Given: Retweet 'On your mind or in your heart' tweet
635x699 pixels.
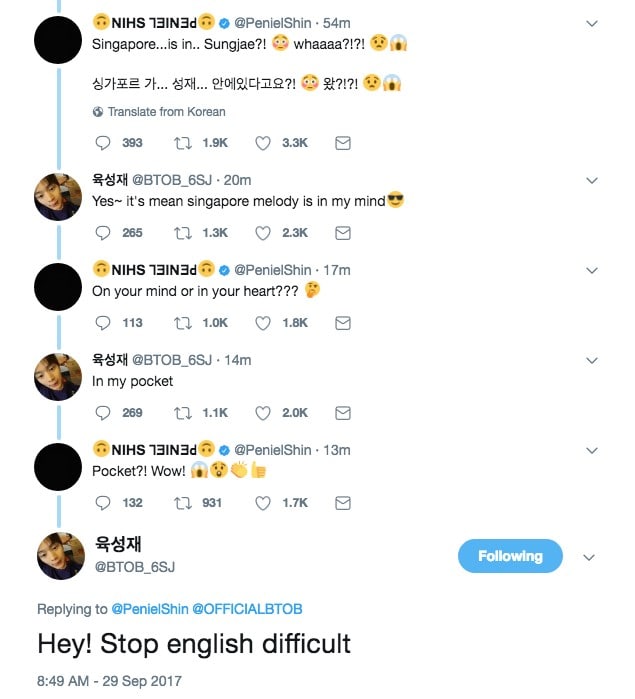Looking at the screenshot, I should (x=183, y=323).
